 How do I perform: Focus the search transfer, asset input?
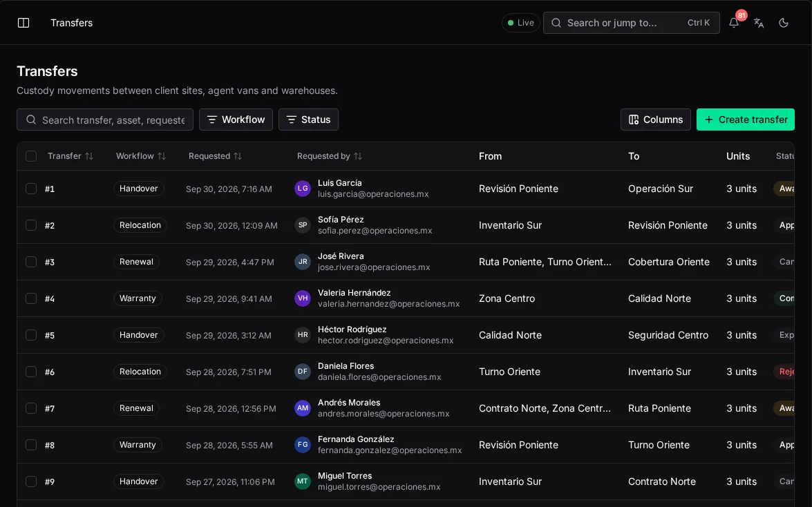(x=105, y=119)
